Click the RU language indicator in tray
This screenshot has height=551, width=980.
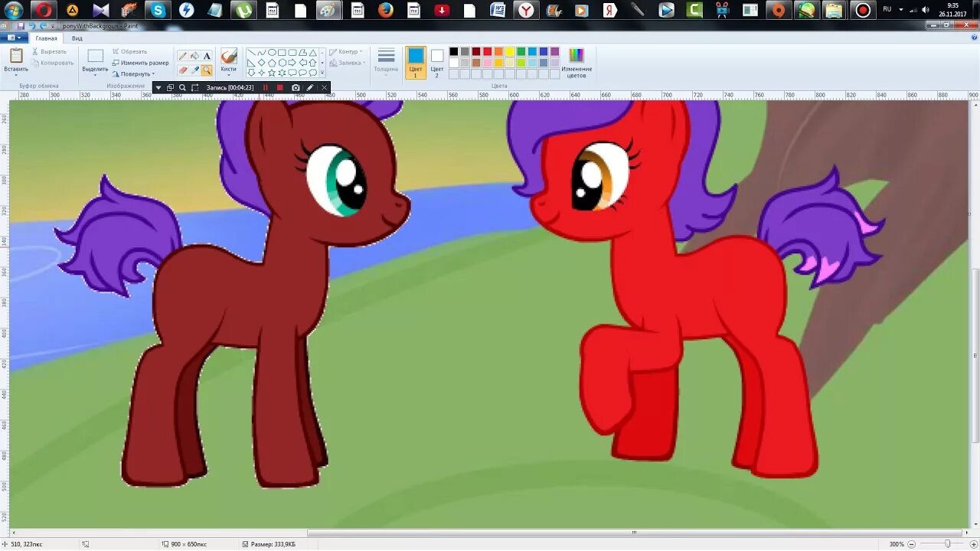pyautogui.click(x=887, y=9)
